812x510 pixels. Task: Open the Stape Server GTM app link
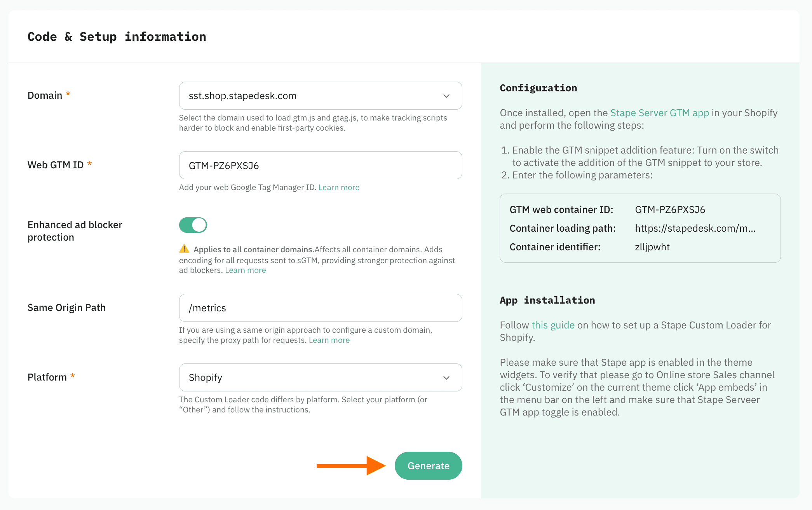659,113
